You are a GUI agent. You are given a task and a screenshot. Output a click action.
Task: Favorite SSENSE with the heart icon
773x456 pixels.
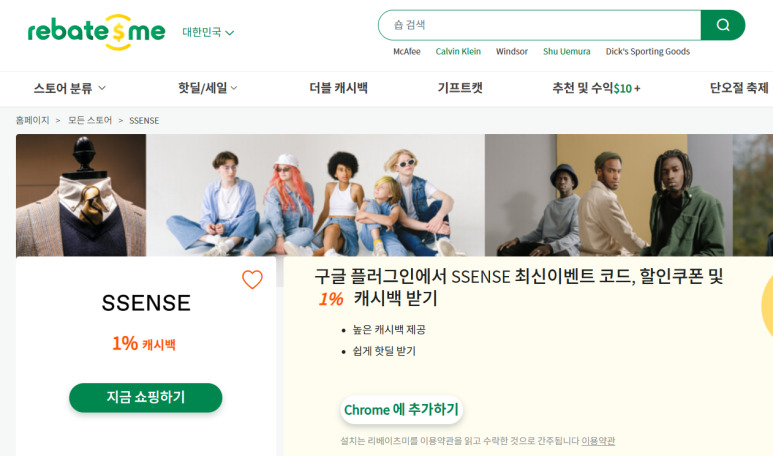point(252,280)
